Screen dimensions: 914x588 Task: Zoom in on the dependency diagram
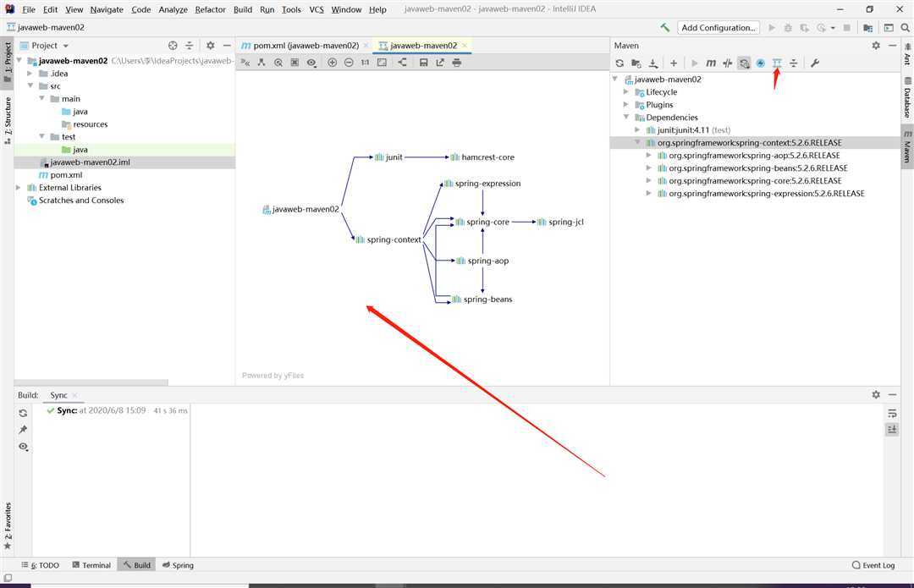coord(332,63)
